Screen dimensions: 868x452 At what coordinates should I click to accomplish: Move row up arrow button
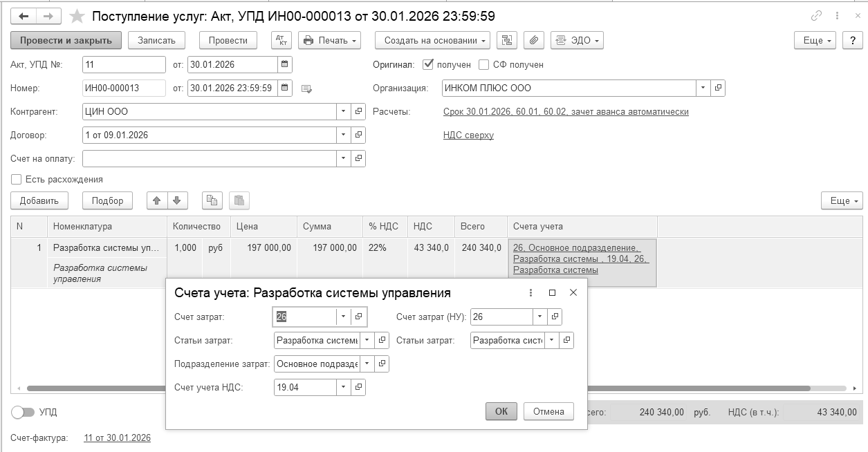[157, 200]
